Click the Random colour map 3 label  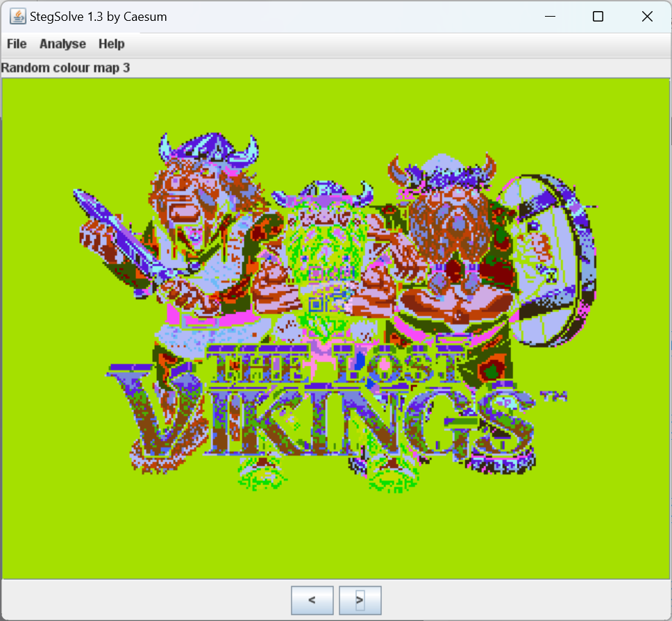coord(65,68)
